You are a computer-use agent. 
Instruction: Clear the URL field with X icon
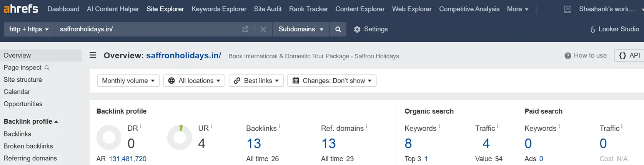tap(263, 29)
